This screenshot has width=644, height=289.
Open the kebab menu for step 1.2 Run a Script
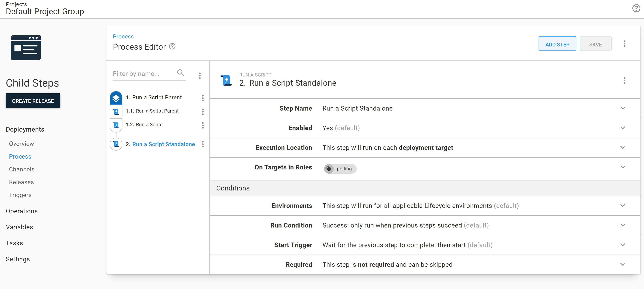tap(203, 125)
